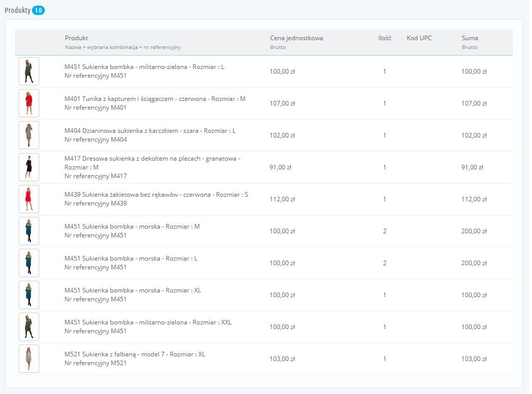Click sum 91,00 zł in Suma column
Image resolution: width=532 pixels, height=394 pixels.
(x=472, y=167)
